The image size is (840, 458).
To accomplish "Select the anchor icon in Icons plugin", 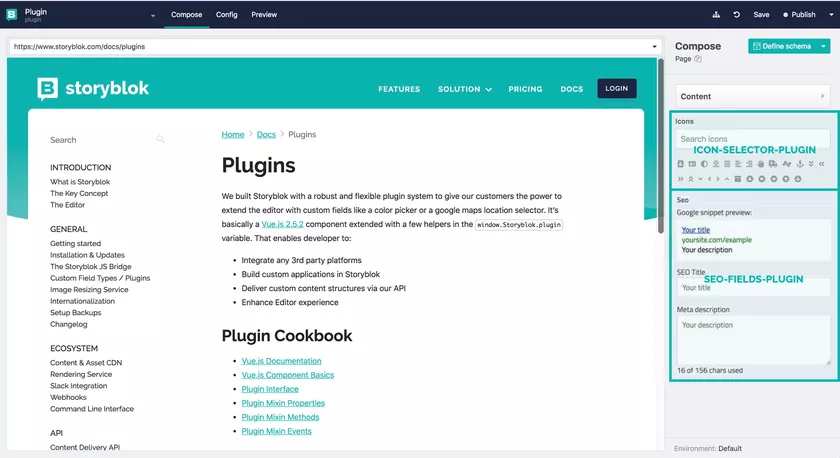I will [x=800, y=164].
